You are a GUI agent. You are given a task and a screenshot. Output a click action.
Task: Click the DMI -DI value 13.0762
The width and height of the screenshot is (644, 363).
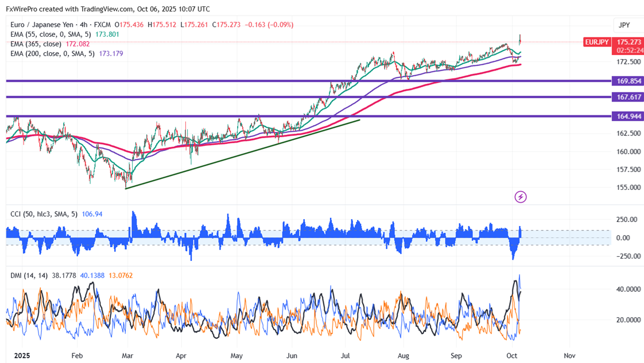[121, 276]
